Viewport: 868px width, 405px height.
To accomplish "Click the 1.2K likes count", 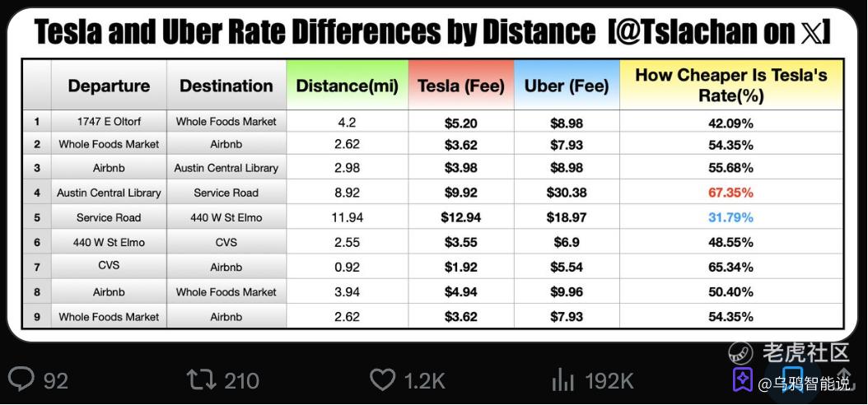I will click(x=424, y=380).
